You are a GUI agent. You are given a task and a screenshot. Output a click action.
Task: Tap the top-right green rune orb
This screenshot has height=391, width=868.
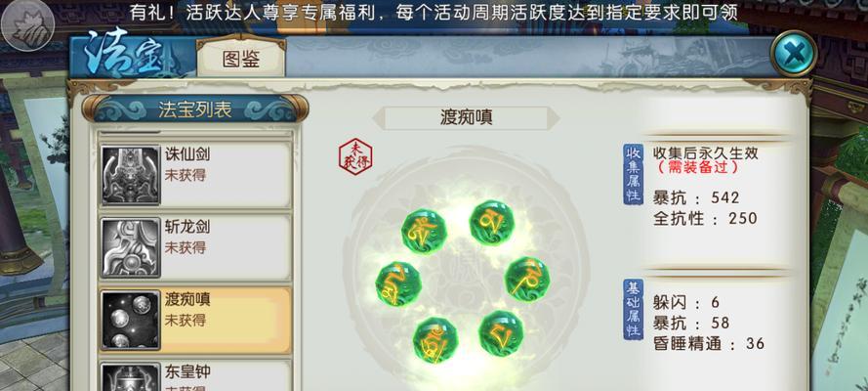(491, 223)
